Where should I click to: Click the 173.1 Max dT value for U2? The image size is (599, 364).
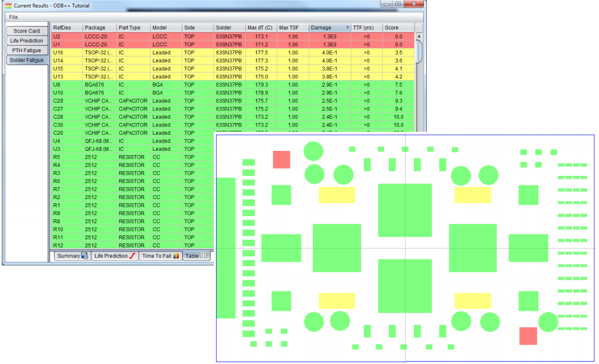[x=261, y=37]
